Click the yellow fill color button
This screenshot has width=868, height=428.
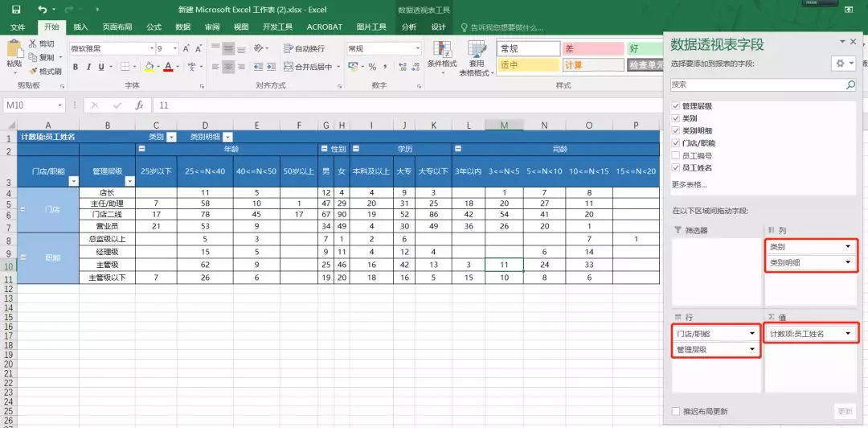tap(149, 67)
